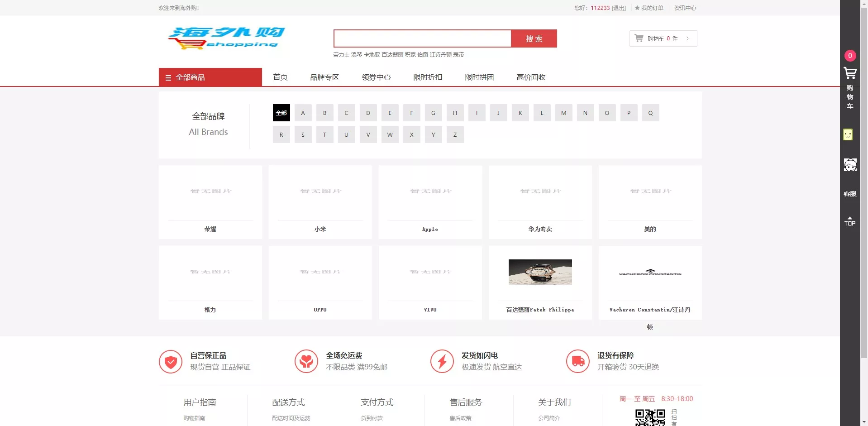Open the shopping cart icon in right sidebar

[849, 73]
